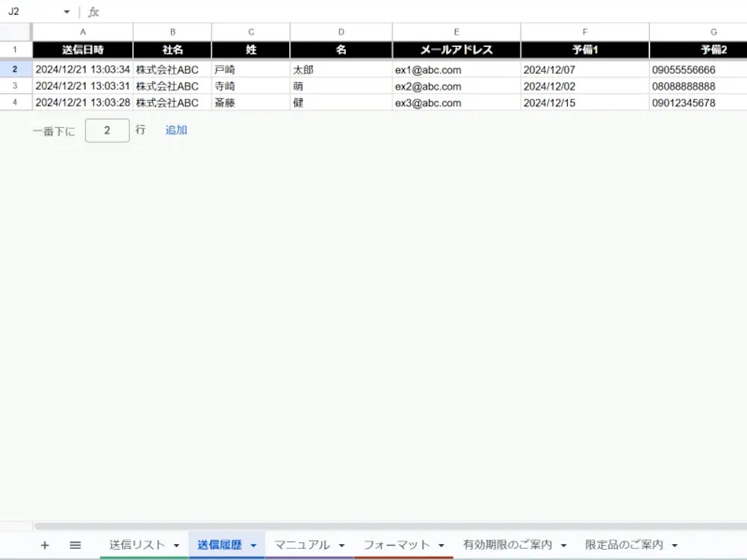Click the rows count input showing 2
The image size is (747, 560).
pyautogui.click(x=107, y=131)
